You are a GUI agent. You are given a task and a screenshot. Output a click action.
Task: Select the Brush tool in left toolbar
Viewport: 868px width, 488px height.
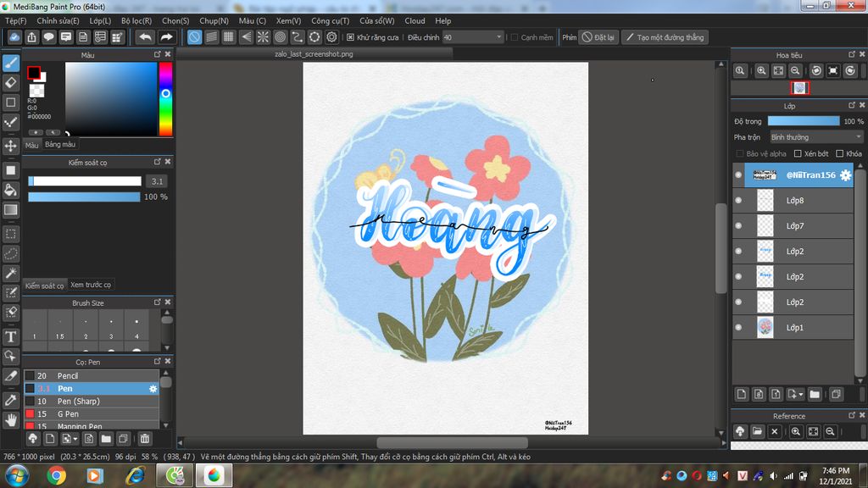(11, 63)
